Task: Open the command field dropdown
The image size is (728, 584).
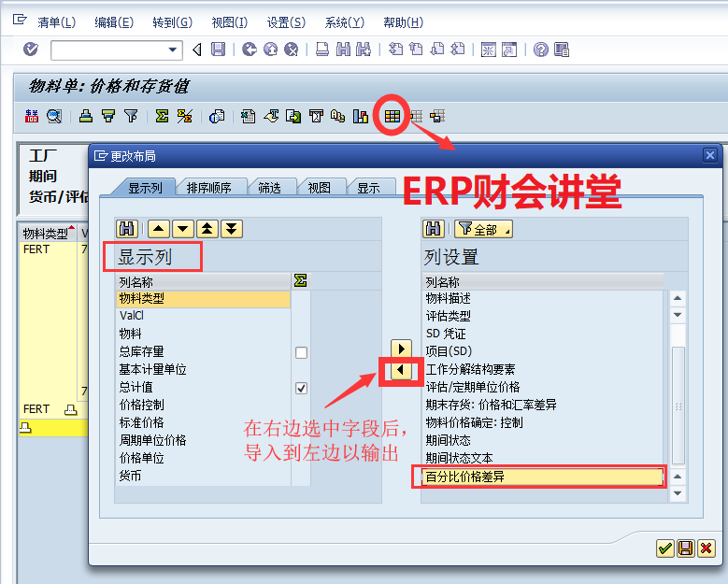Action: click(173, 50)
